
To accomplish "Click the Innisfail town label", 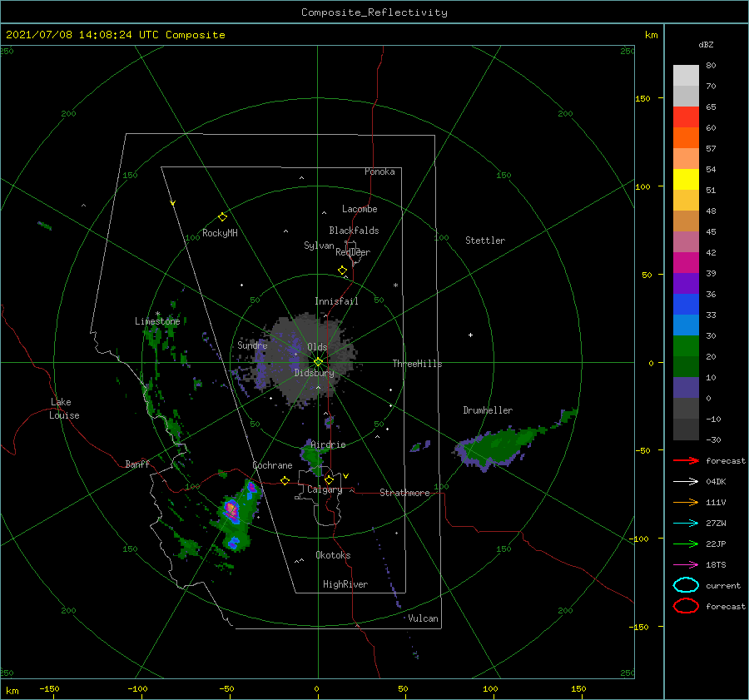I will tap(336, 301).
